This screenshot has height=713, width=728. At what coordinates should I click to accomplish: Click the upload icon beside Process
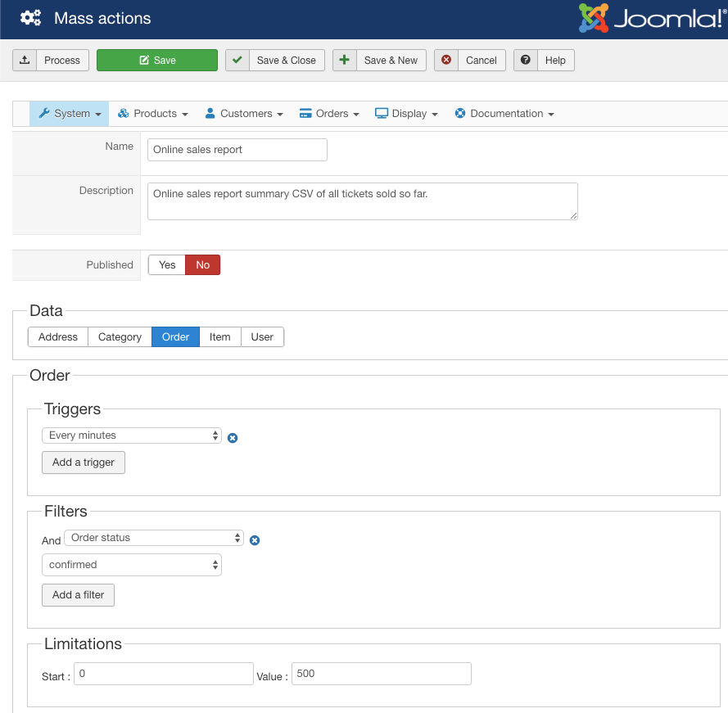[x=25, y=60]
